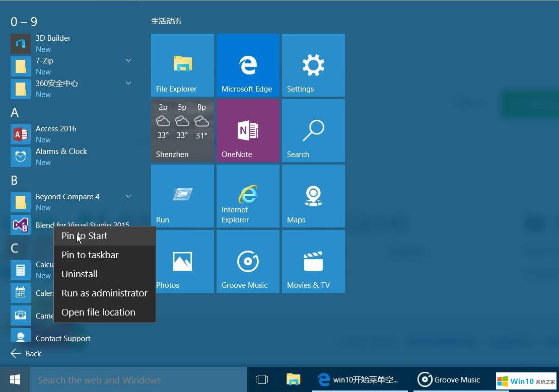The width and height of the screenshot is (559, 392).
Task: Launch the OneNote tile
Action: pos(248,131)
